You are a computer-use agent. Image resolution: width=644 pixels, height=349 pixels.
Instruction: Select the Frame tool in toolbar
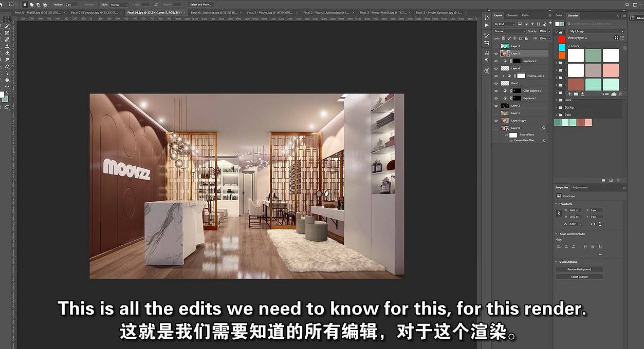(x=7, y=33)
